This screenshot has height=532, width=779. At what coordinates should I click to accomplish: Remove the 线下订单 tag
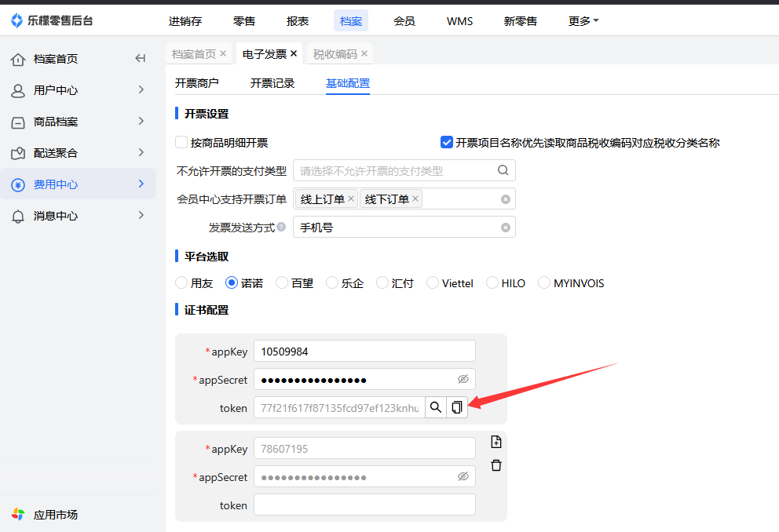415,199
